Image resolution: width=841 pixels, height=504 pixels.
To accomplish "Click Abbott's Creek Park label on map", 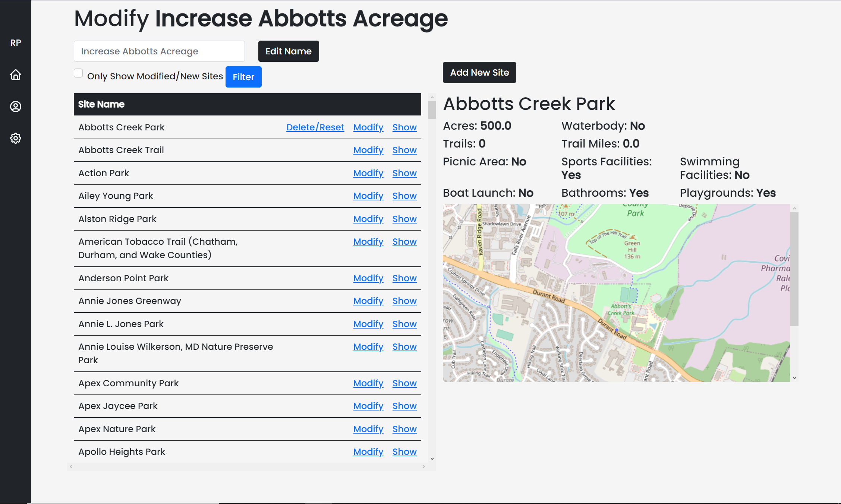I will pyautogui.click(x=621, y=310).
